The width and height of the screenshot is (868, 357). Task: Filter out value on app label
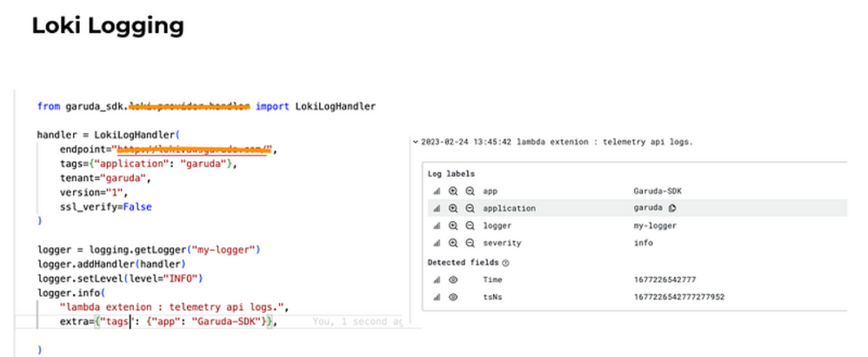pyautogui.click(x=470, y=192)
